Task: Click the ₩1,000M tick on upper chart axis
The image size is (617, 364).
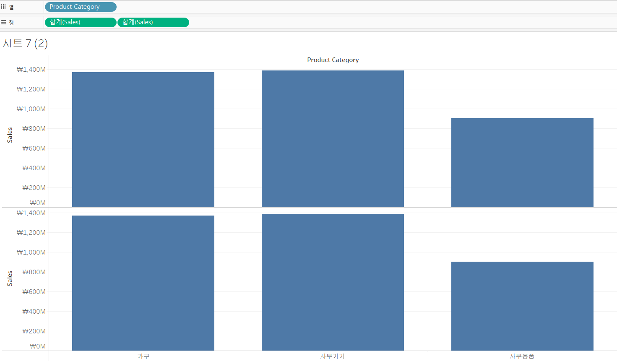Action: 31,109
